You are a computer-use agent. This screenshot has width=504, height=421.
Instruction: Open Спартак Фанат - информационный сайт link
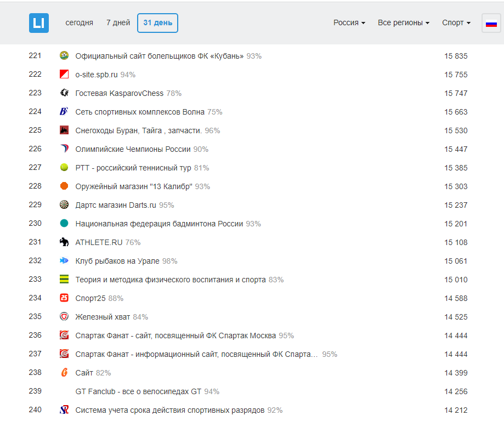(196, 354)
